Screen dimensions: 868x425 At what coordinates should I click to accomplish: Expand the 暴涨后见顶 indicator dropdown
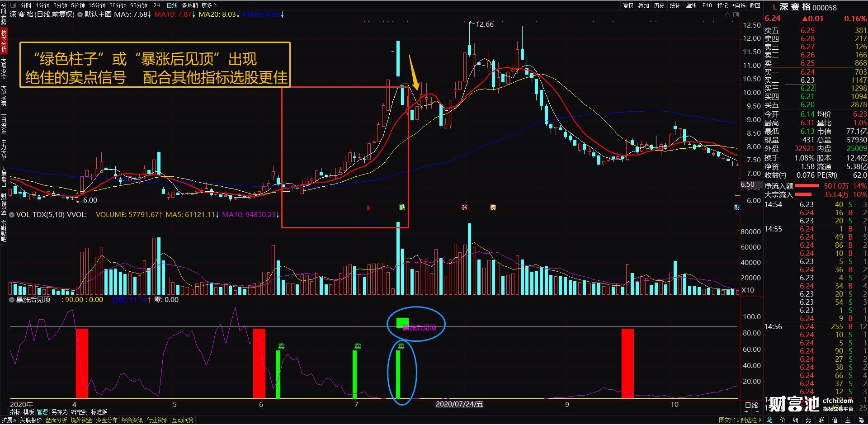12,300
